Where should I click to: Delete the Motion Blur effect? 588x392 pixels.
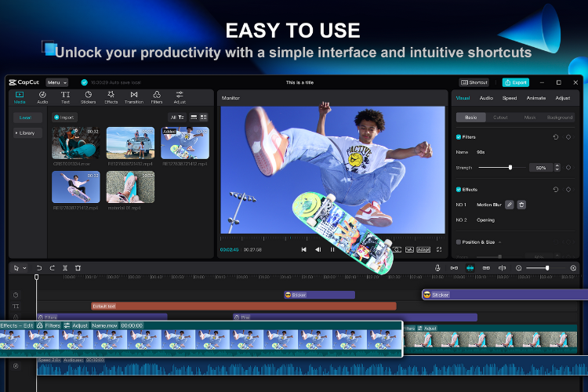(x=521, y=205)
